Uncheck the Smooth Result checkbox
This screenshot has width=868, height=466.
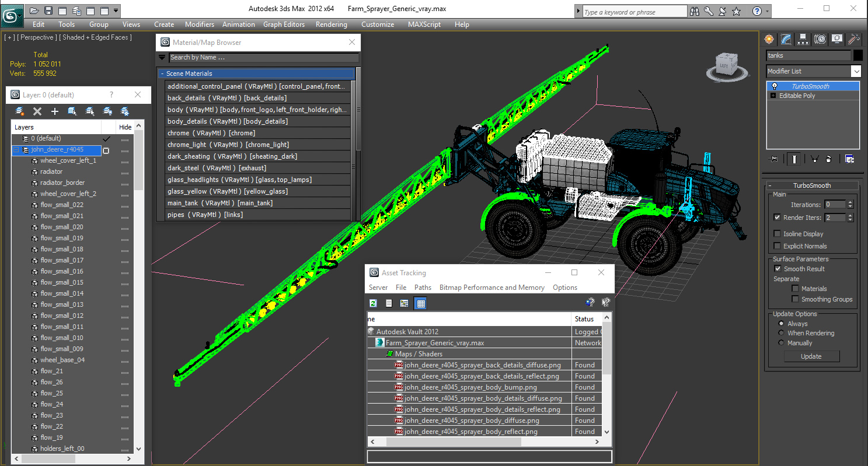tap(777, 268)
